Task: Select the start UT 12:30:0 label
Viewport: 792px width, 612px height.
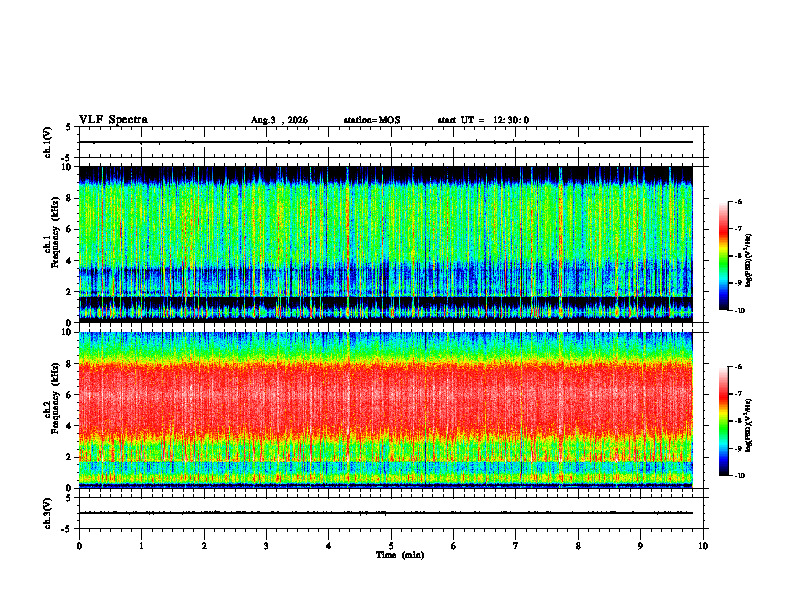Action: click(483, 120)
